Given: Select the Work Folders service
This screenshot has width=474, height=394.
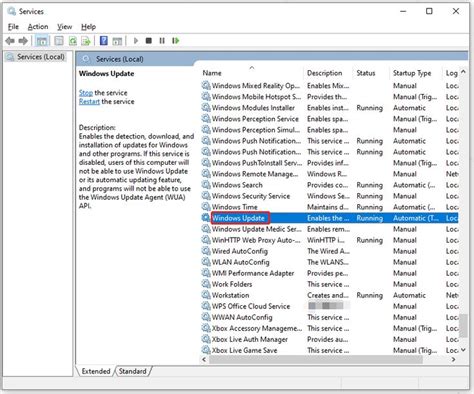Looking at the screenshot, I should coord(329,284).
